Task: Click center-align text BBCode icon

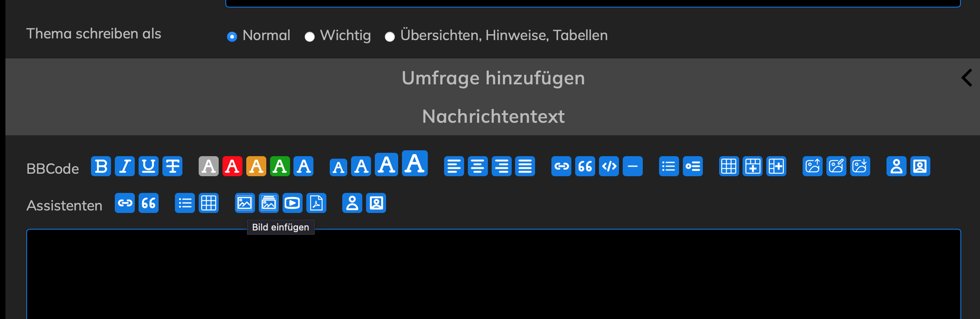Action: tap(478, 166)
